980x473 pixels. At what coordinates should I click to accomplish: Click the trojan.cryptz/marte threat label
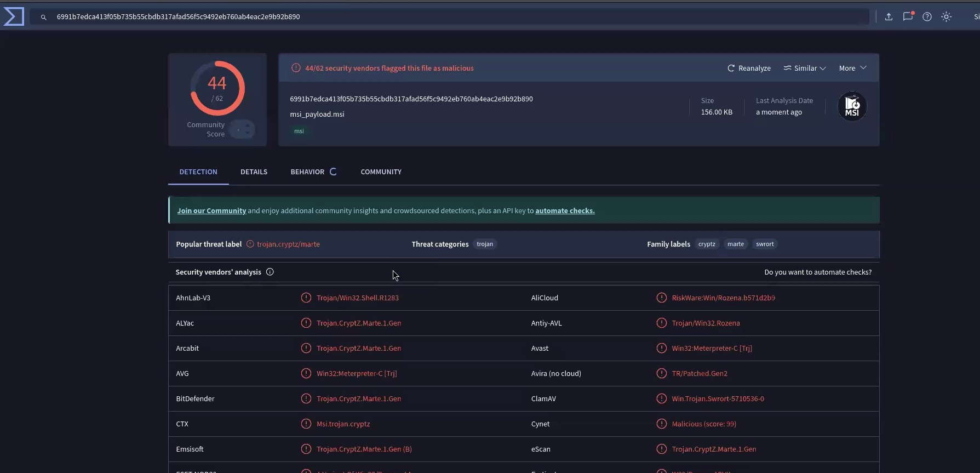click(x=288, y=244)
